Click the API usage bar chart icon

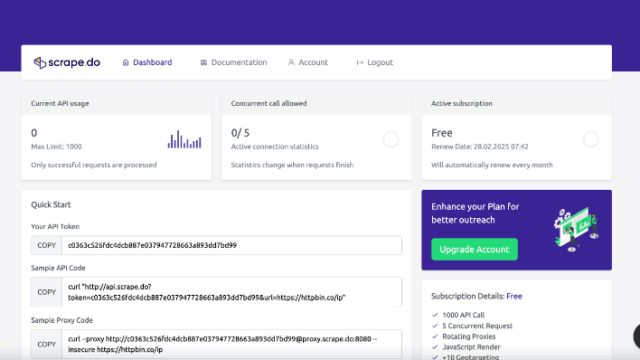pyautogui.click(x=184, y=139)
